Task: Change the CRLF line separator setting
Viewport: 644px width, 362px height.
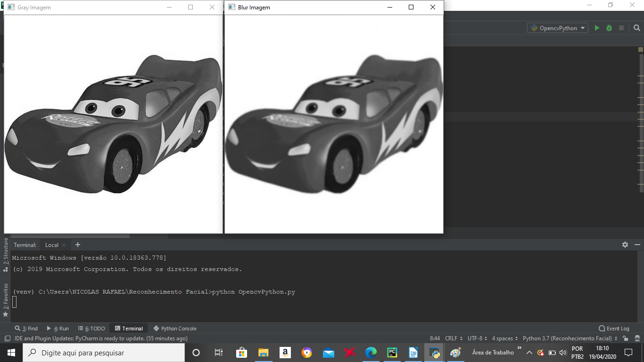Action: 453,338
